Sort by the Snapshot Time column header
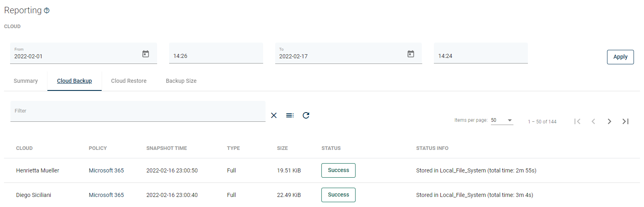 (166, 148)
